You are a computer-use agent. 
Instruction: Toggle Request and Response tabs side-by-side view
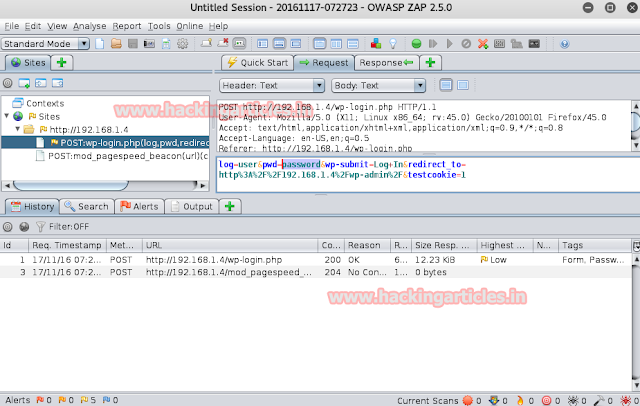tap(336, 44)
